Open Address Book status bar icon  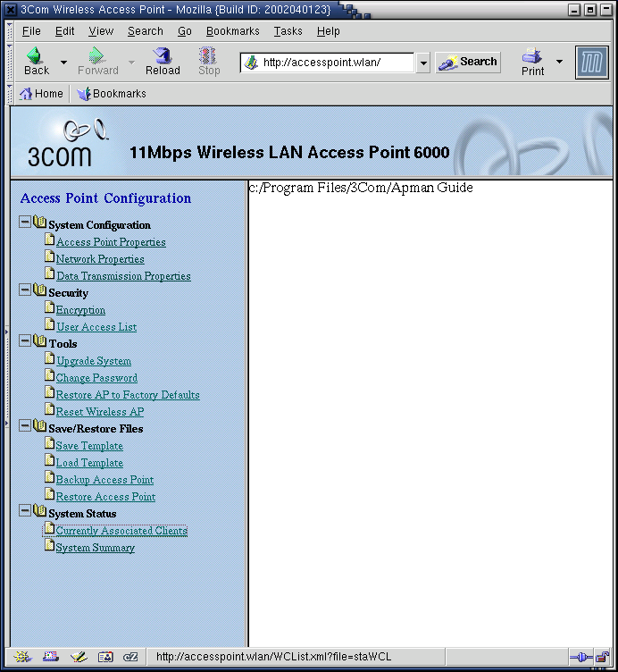click(x=105, y=656)
